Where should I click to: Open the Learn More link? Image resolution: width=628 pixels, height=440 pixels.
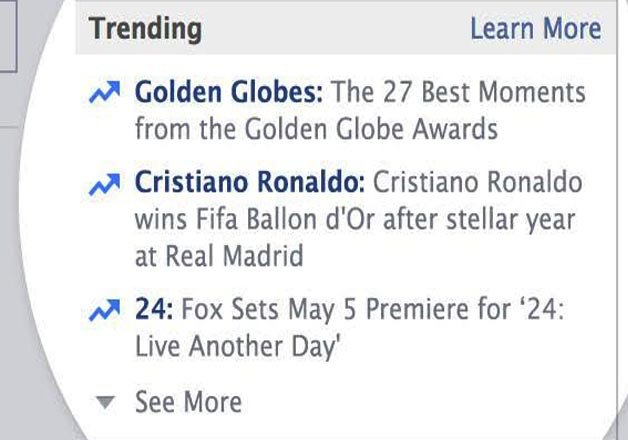click(535, 28)
